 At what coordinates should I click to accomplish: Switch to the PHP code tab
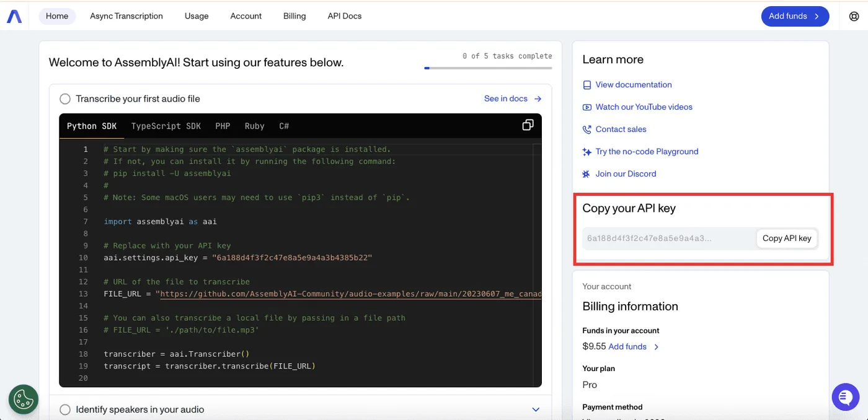point(223,126)
